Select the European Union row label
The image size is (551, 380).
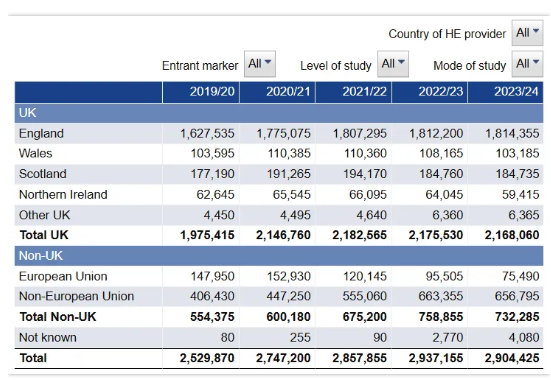(x=63, y=276)
